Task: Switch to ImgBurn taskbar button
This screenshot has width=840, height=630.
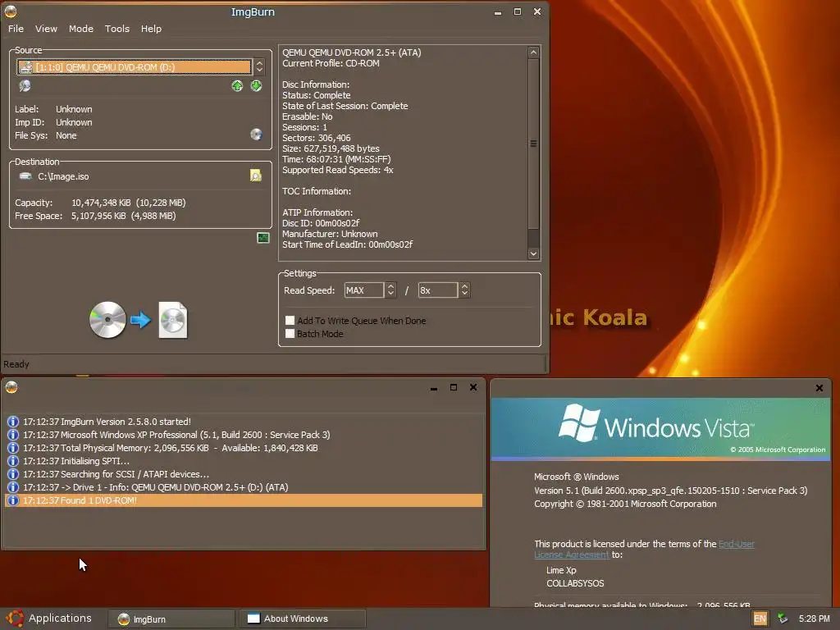Action: pos(171,619)
